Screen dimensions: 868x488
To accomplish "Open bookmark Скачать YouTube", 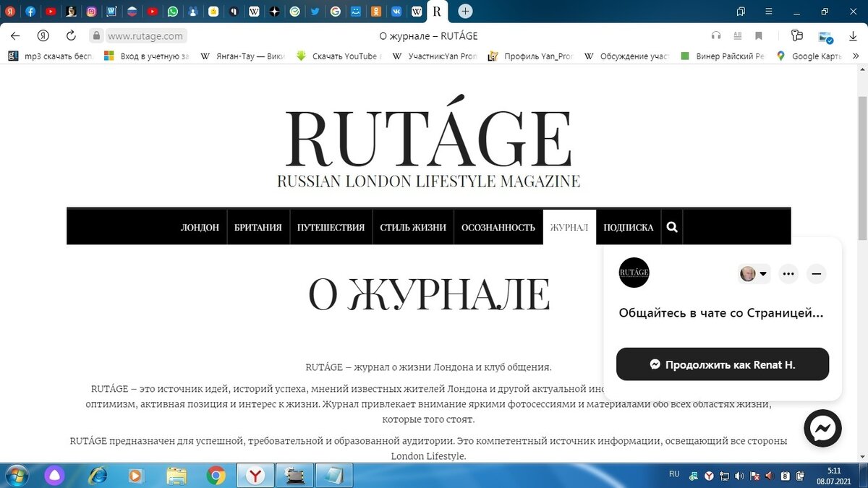I will [x=339, y=56].
